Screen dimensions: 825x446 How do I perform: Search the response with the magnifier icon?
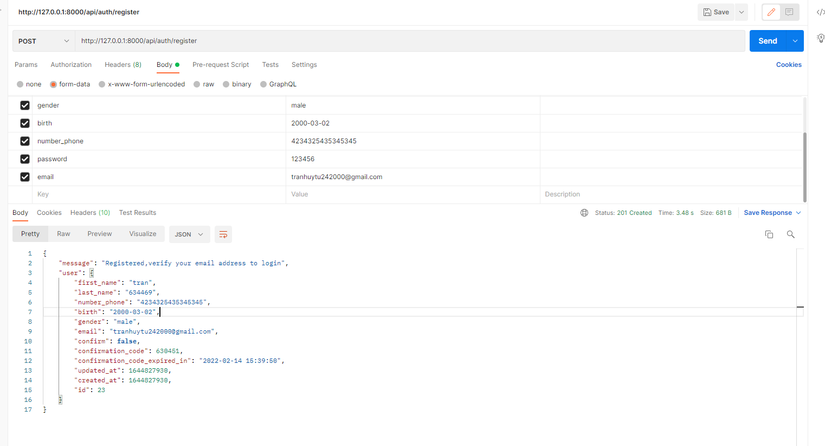(790, 235)
